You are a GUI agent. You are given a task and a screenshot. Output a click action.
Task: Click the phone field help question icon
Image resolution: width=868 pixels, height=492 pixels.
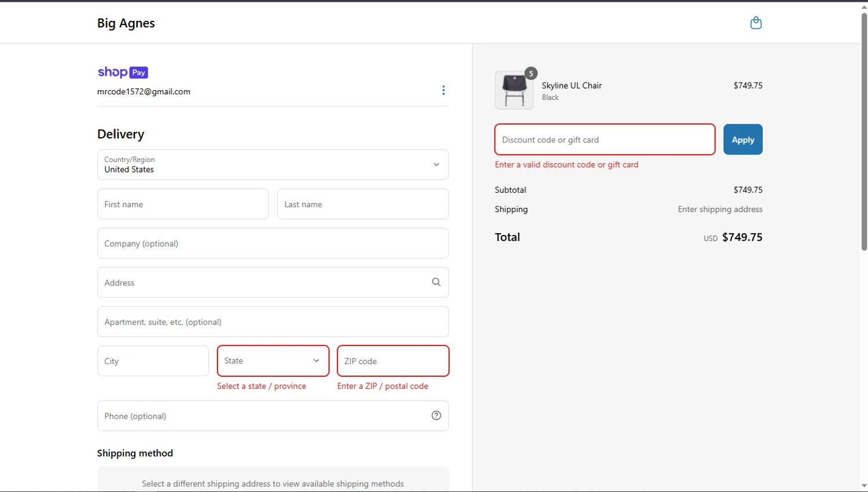coord(436,416)
